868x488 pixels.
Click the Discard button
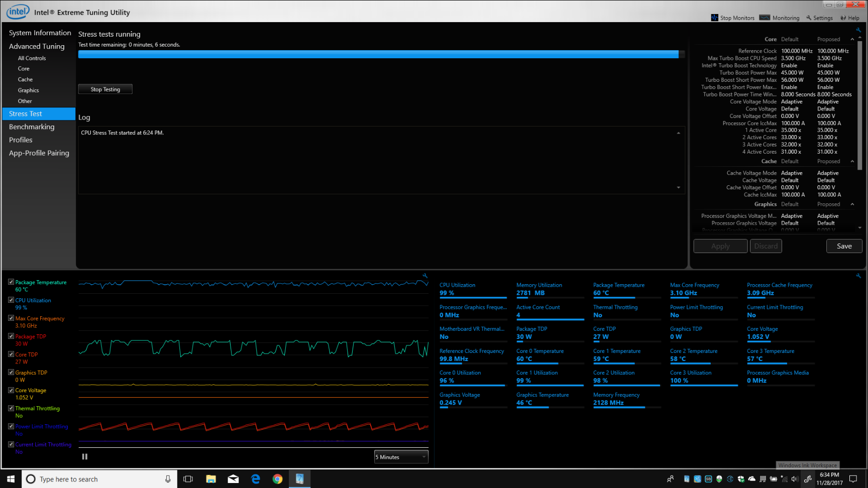point(766,246)
